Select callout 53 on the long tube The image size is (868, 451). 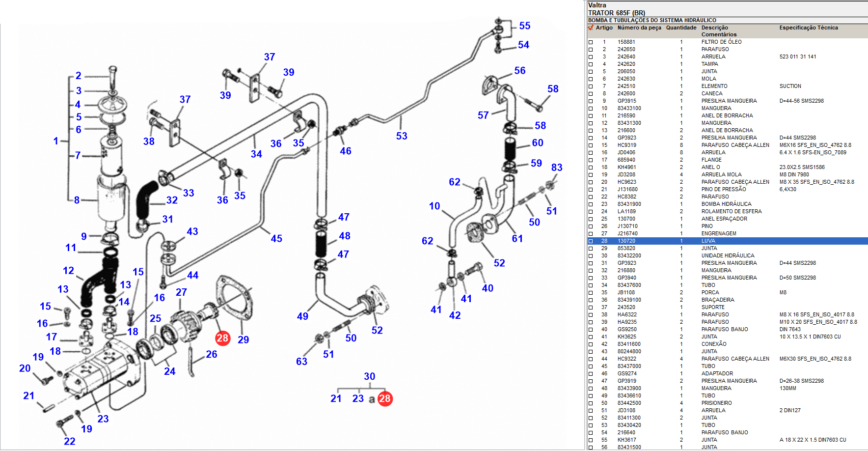[x=402, y=136]
